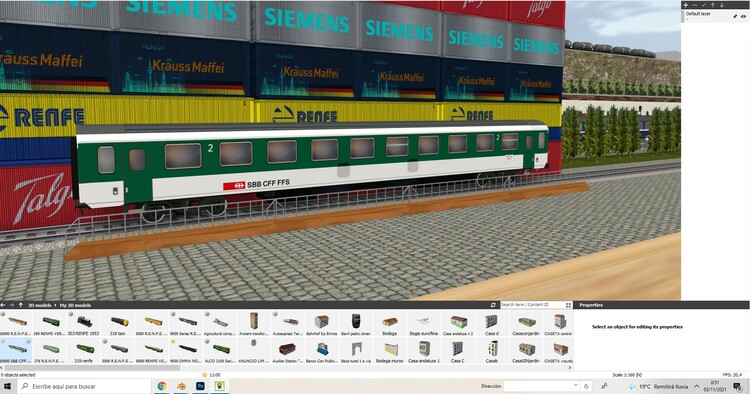Go back in the model catalog
Image resolution: width=750 pixels, height=394 pixels.
click(3, 305)
